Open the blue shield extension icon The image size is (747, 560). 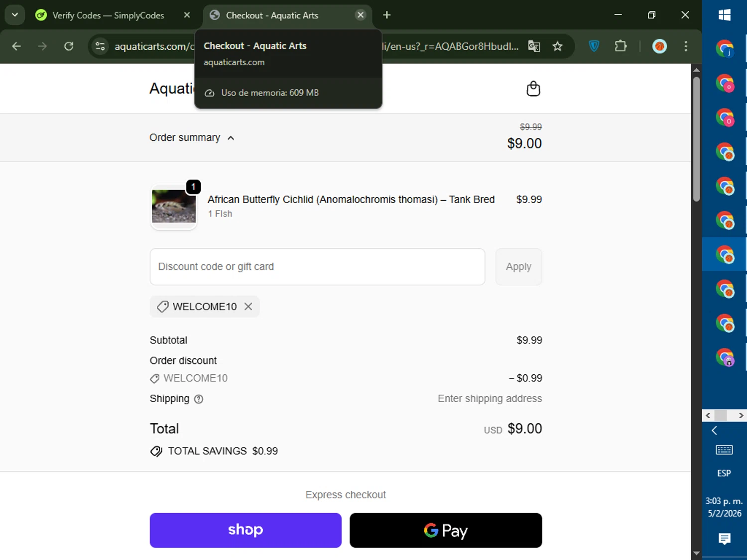(594, 46)
